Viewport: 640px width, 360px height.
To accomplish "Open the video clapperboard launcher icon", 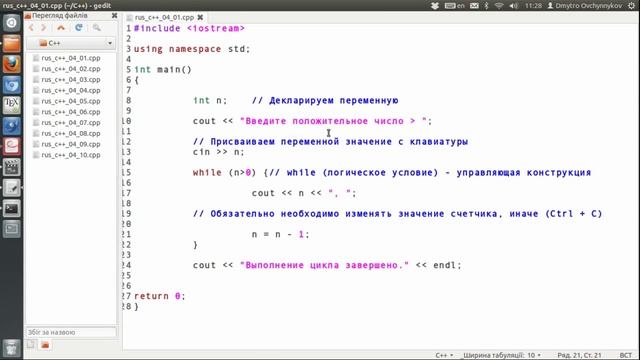I will (x=11, y=167).
